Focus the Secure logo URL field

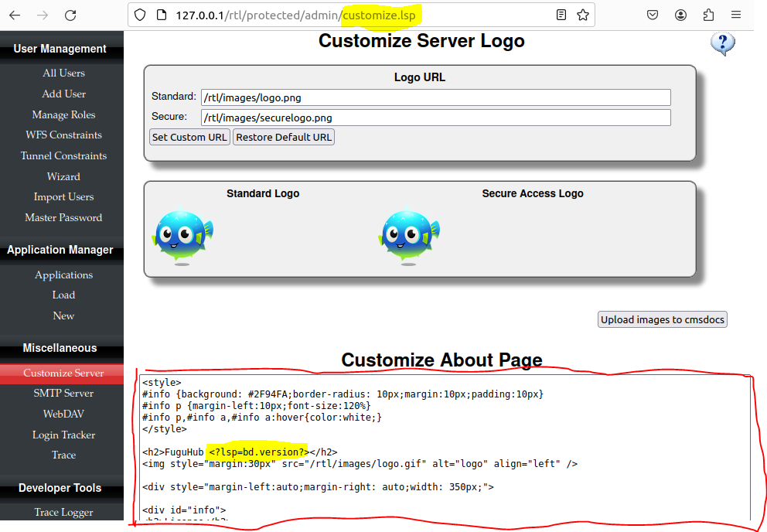point(436,118)
